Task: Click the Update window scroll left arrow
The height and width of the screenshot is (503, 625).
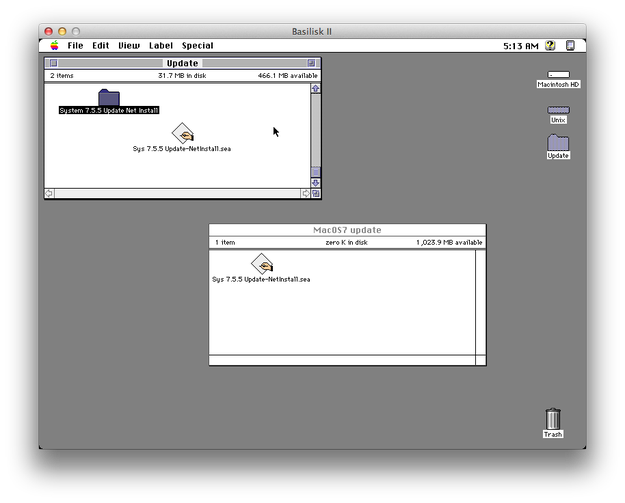Action: click(x=49, y=193)
